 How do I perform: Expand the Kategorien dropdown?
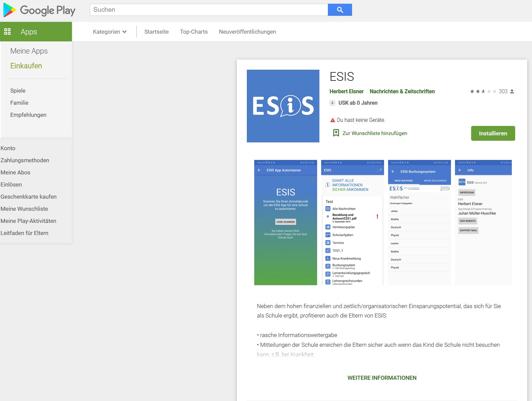[x=110, y=32]
